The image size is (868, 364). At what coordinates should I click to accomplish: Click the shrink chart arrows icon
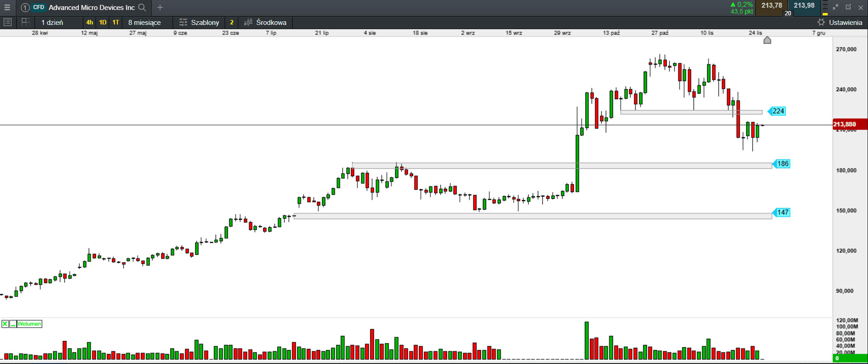pos(835,7)
